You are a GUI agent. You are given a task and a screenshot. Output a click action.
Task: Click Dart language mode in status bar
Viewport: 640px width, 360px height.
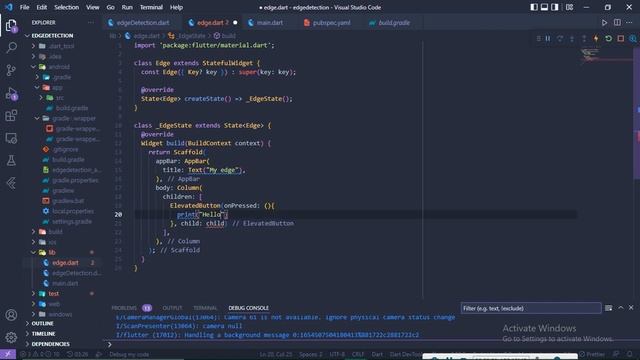click(377, 354)
